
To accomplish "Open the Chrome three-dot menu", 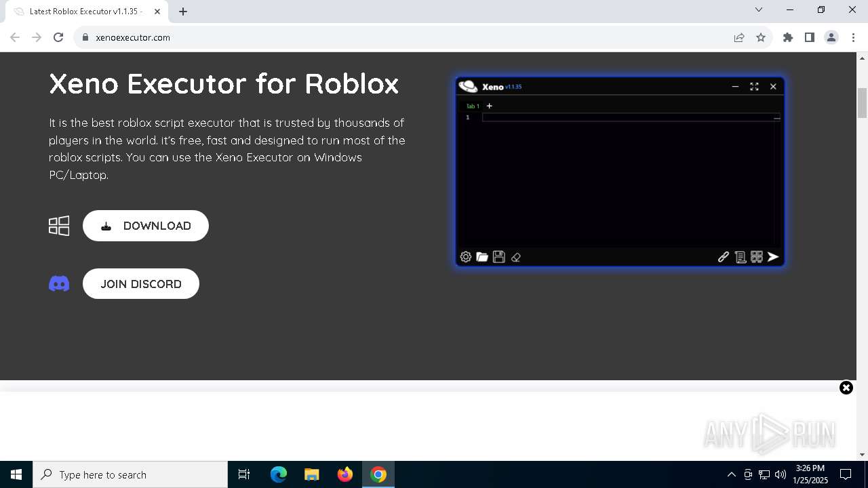I will [853, 37].
